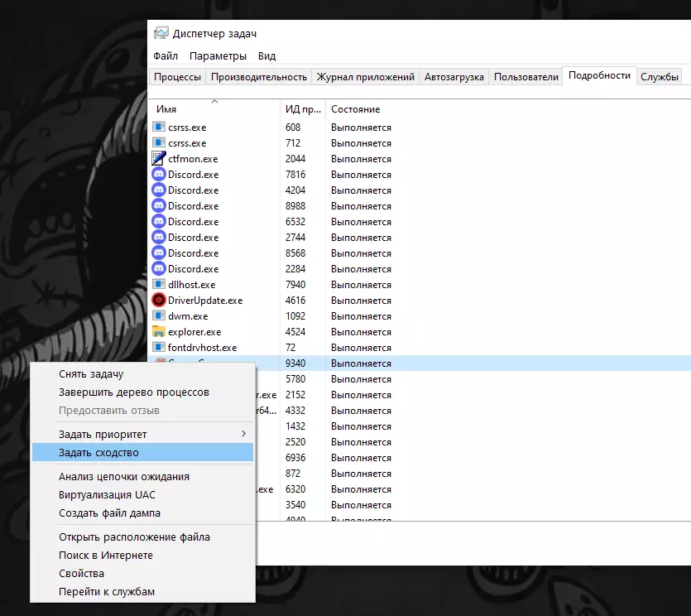691x616 pixels.
Task: Select the dwm.exe process name
Action: pyautogui.click(x=188, y=316)
